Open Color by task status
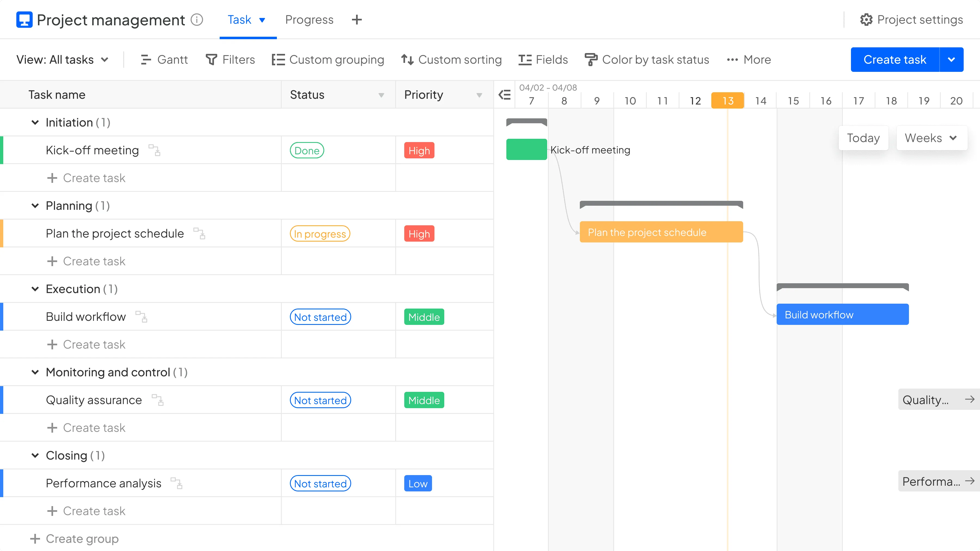Viewport: 980px width, 551px height. click(647, 60)
